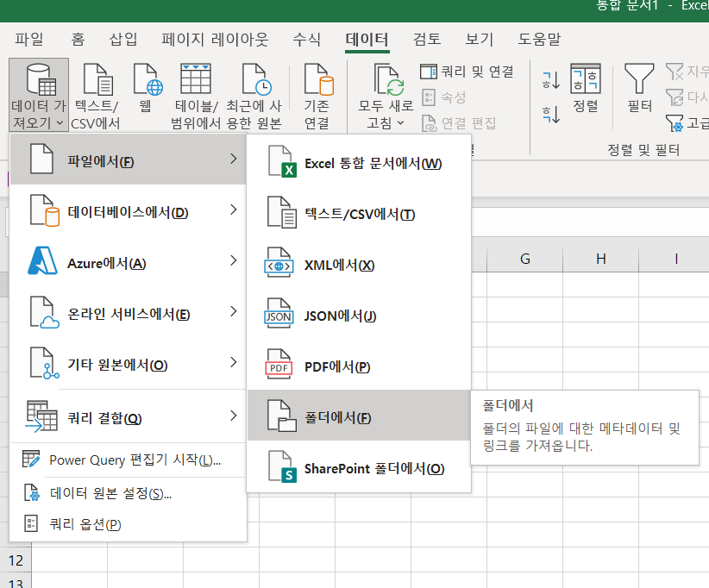The width and height of the screenshot is (709, 588).
Task: Expand the Azure에서 submenu arrow
Action: [234, 260]
